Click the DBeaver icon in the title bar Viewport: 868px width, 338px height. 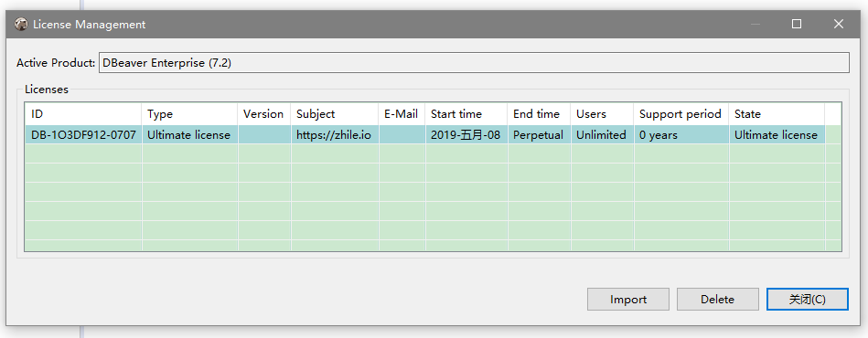(x=21, y=25)
